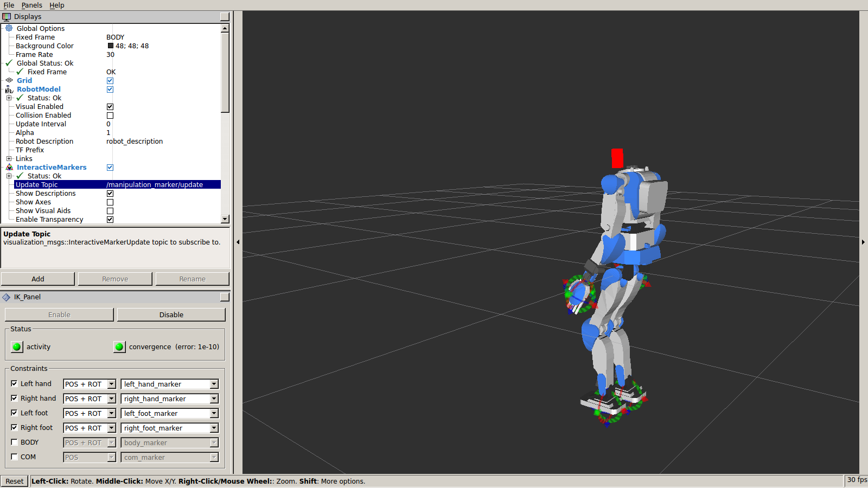Expand the Links tree item

(9, 158)
